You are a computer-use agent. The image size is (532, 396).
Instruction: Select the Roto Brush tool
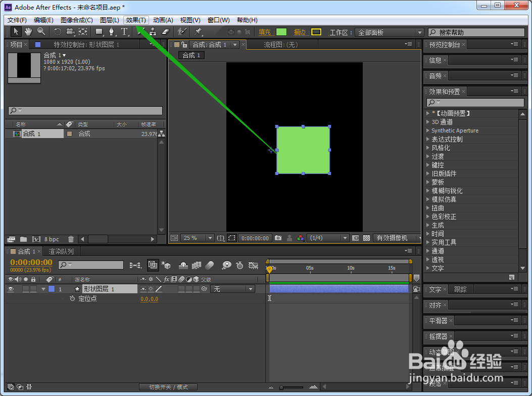(x=182, y=32)
